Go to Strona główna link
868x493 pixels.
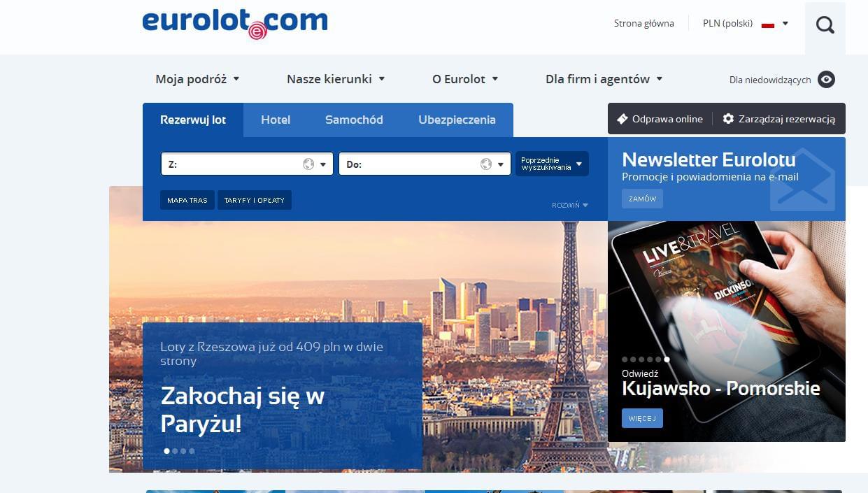pyautogui.click(x=643, y=24)
